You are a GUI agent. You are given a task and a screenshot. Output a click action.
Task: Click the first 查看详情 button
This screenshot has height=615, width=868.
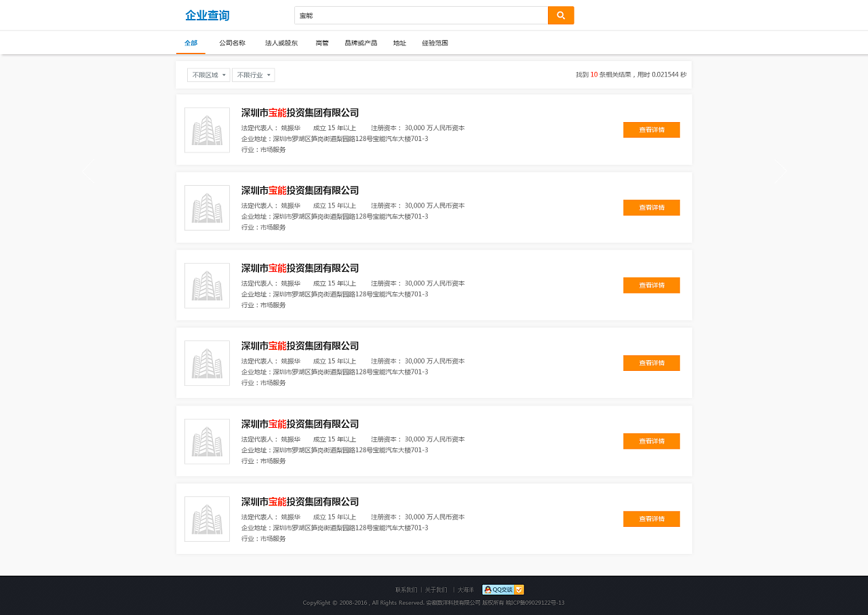click(651, 130)
